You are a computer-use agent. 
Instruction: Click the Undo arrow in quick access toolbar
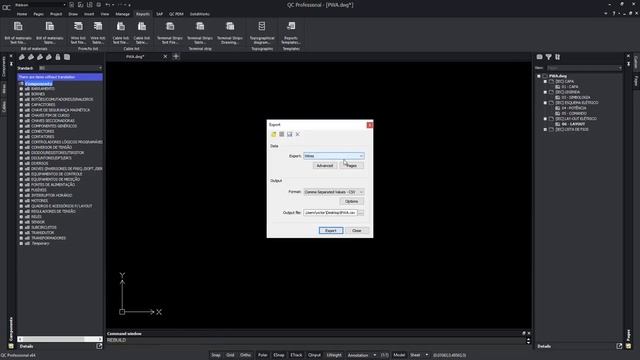point(108,5)
